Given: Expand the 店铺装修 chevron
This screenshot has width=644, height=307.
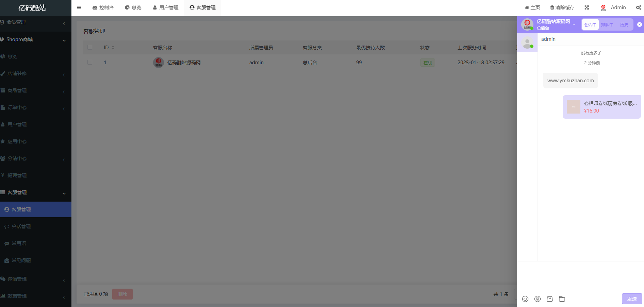Looking at the screenshot, I should click(64, 74).
